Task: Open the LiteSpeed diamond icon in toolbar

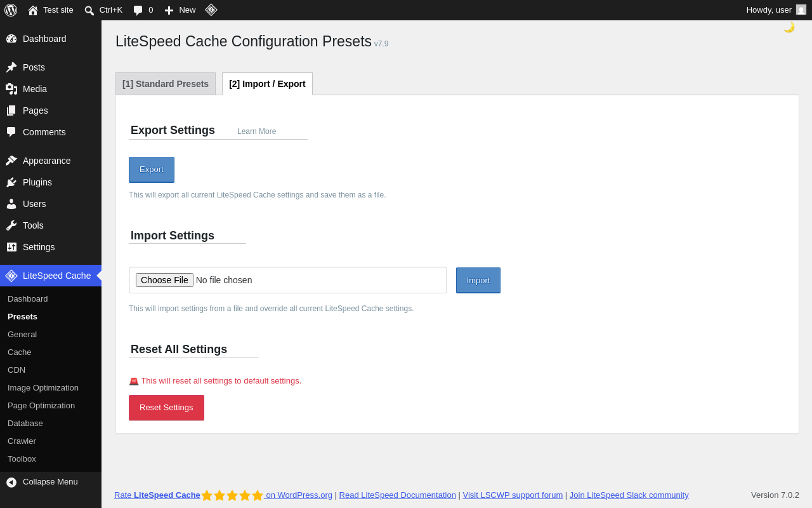Action: tap(211, 10)
